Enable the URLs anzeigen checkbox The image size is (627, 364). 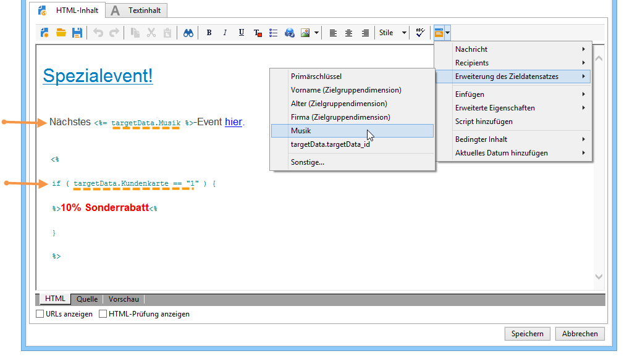coord(41,314)
